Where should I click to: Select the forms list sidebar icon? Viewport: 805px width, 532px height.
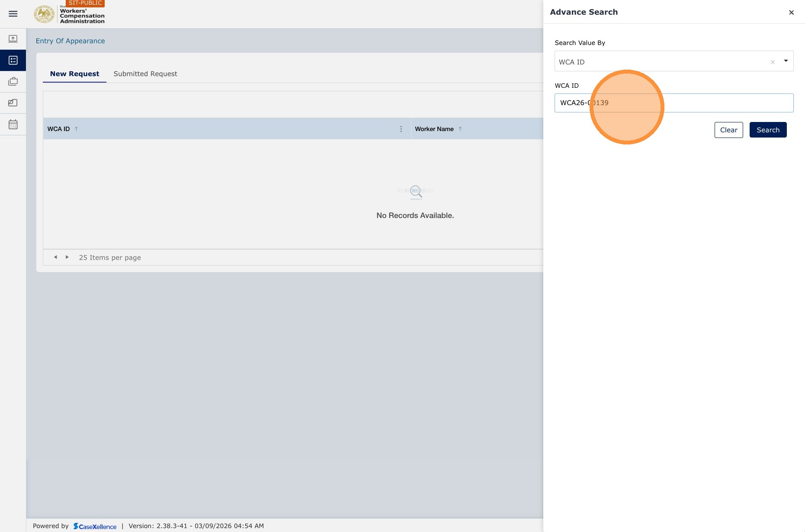(13, 60)
